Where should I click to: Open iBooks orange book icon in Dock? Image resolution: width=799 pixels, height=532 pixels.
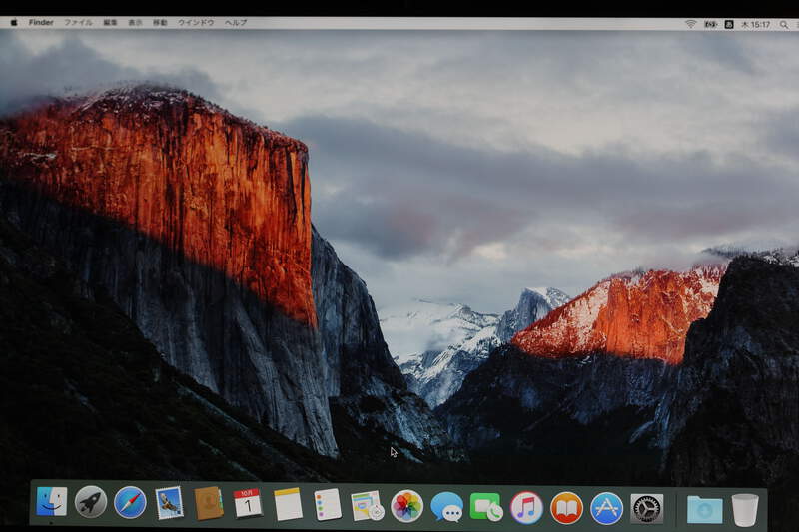point(566,508)
